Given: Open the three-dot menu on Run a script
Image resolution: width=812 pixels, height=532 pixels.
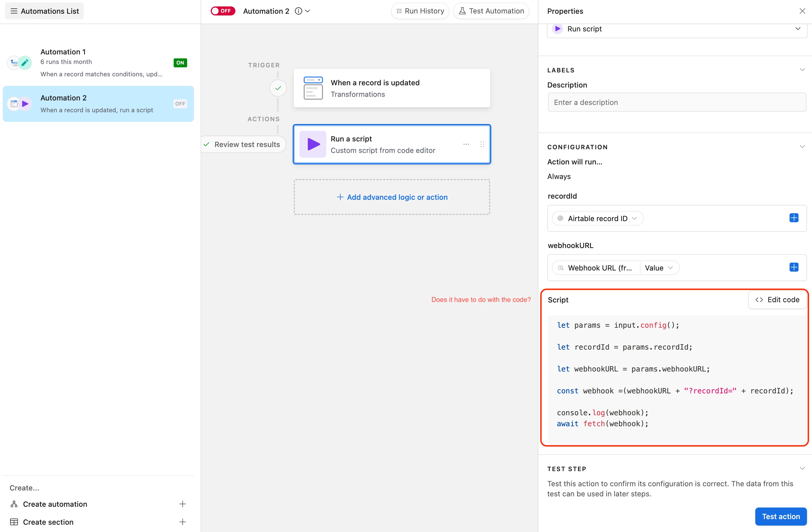Looking at the screenshot, I should 466,144.
